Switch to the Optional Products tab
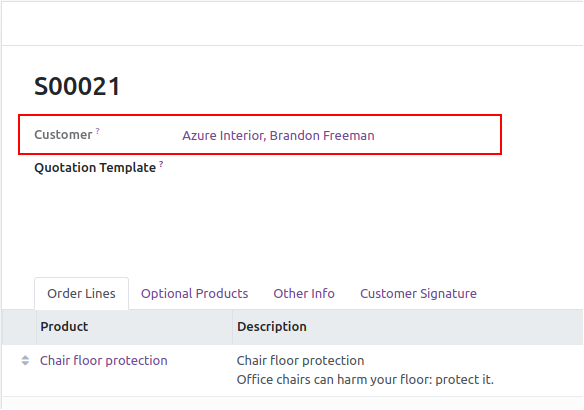 pos(194,293)
